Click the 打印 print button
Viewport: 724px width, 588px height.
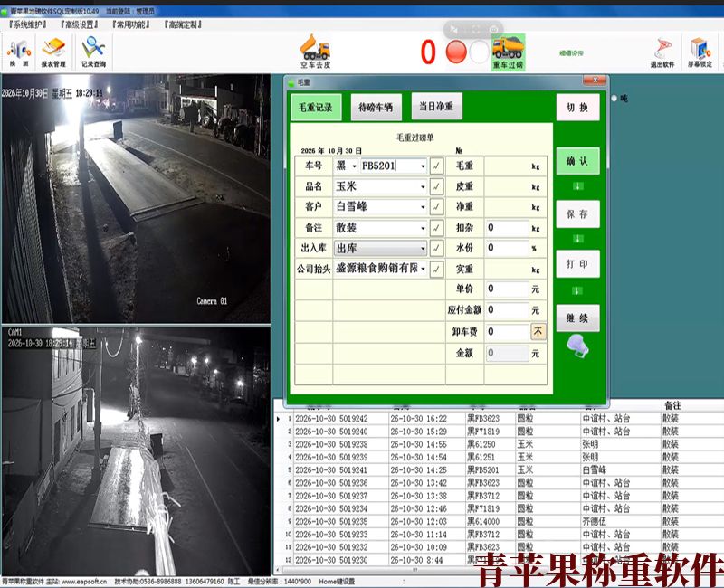coord(577,264)
